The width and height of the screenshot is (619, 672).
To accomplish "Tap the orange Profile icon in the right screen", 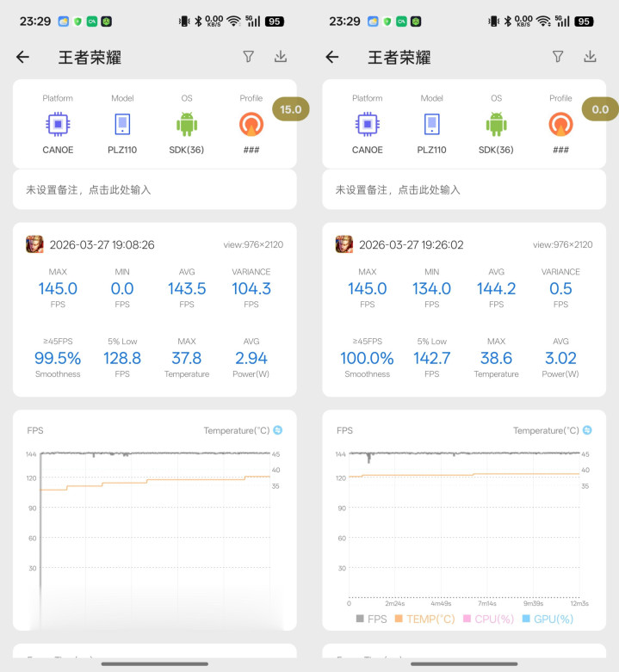I will coord(560,124).
